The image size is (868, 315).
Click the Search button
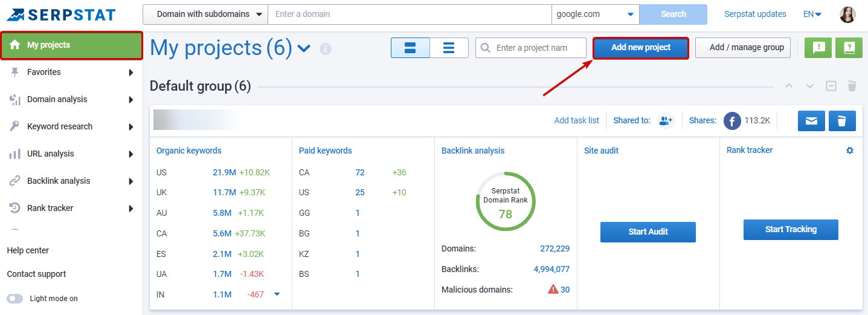pyautogui.click(x=674, y=15)
